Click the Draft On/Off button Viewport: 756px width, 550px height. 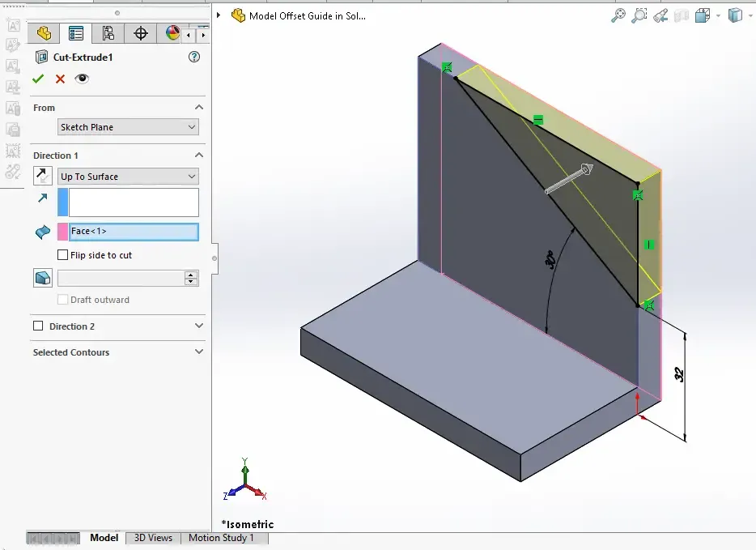point(43,278)
